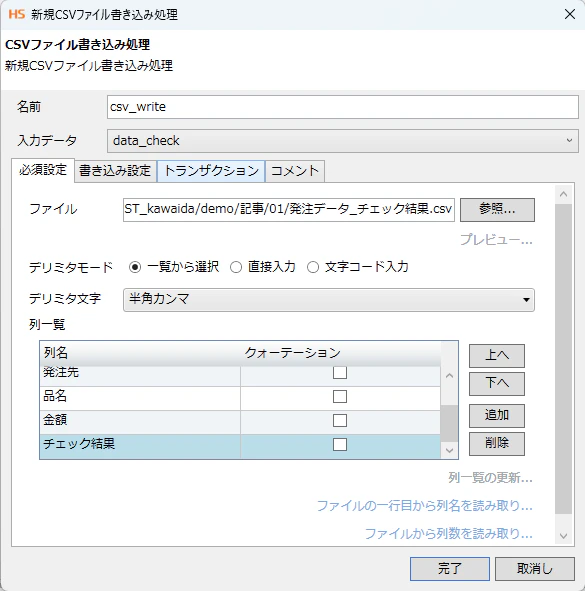Image resolution: width=585 pixels, height=591 pixels.
Task: Switch to the 書き込み設定 tab
Action: (115, 171)
